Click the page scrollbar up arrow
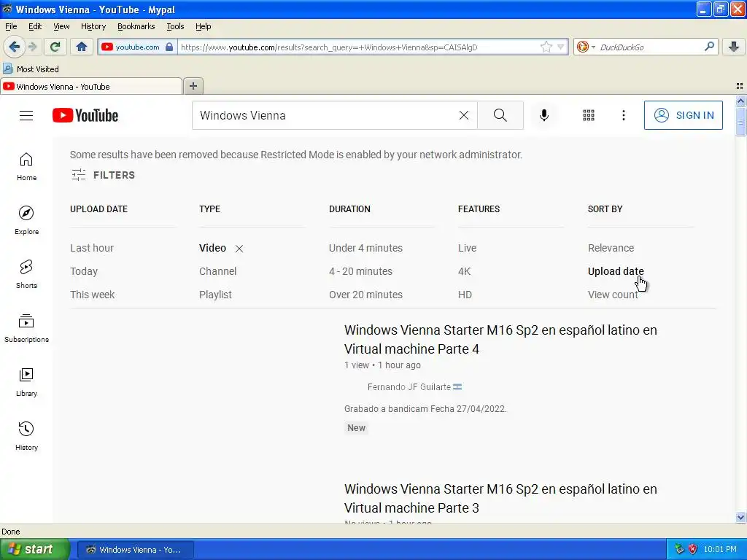Image resolution: width=747 pixels, height=560 pixels. pos(740,101)
